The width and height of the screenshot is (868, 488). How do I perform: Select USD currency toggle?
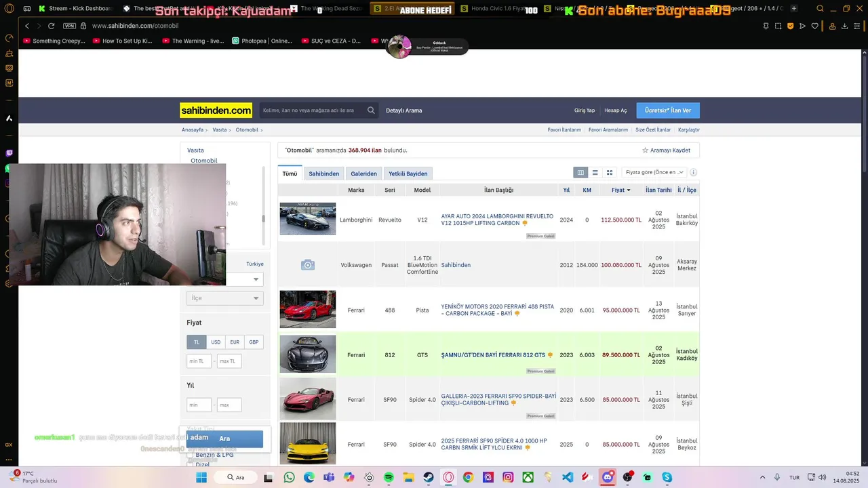pyautogui.click(x=216, y=342)
